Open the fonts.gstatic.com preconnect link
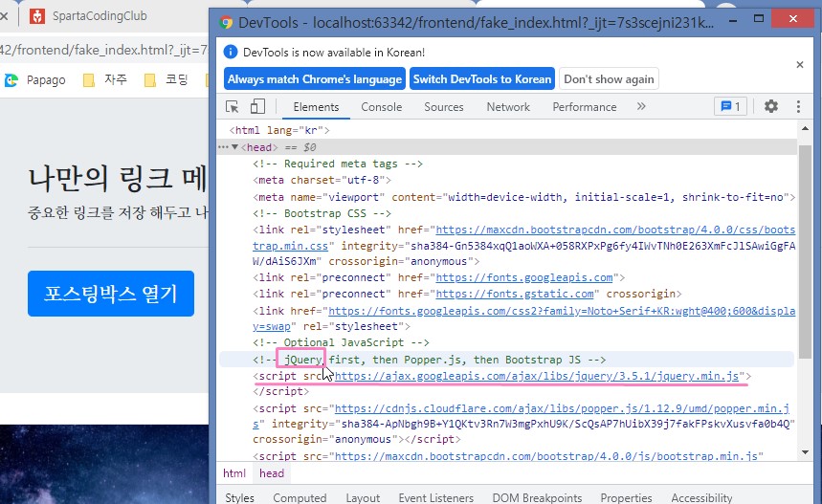This screenshot has height=504, width=822. pos(515,294)
